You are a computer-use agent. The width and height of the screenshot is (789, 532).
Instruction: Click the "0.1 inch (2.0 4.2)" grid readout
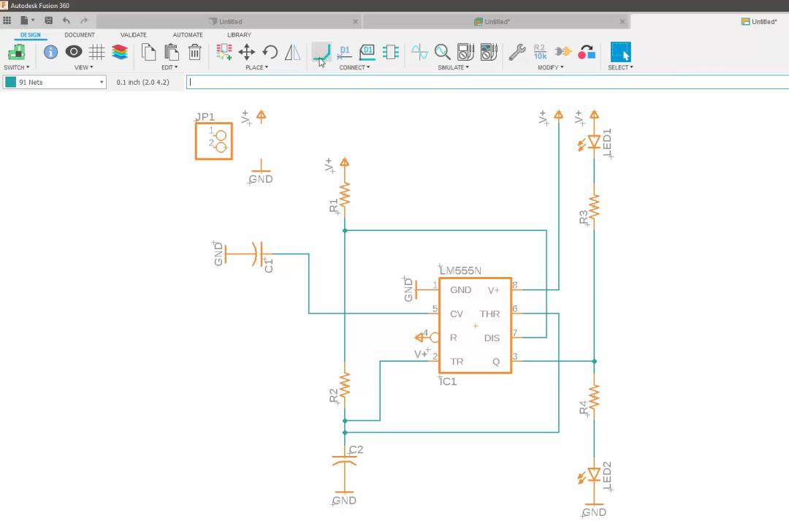[143, 82]
